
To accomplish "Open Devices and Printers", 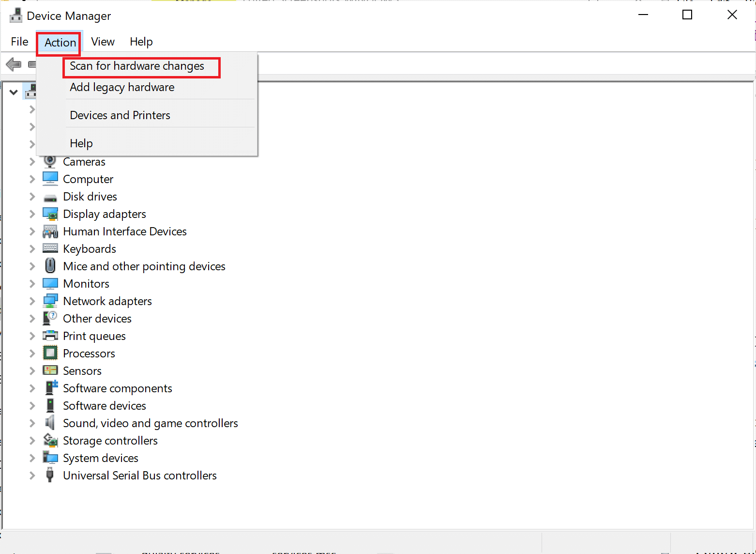I will click(120, 115).
